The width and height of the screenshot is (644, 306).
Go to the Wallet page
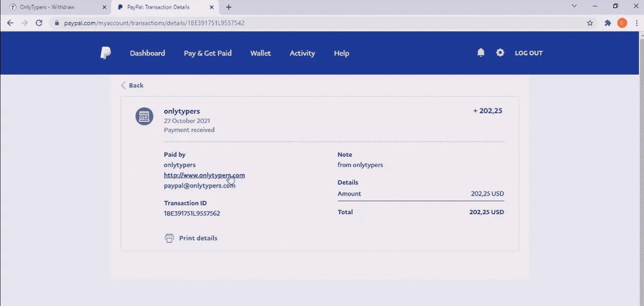point(260,53)
